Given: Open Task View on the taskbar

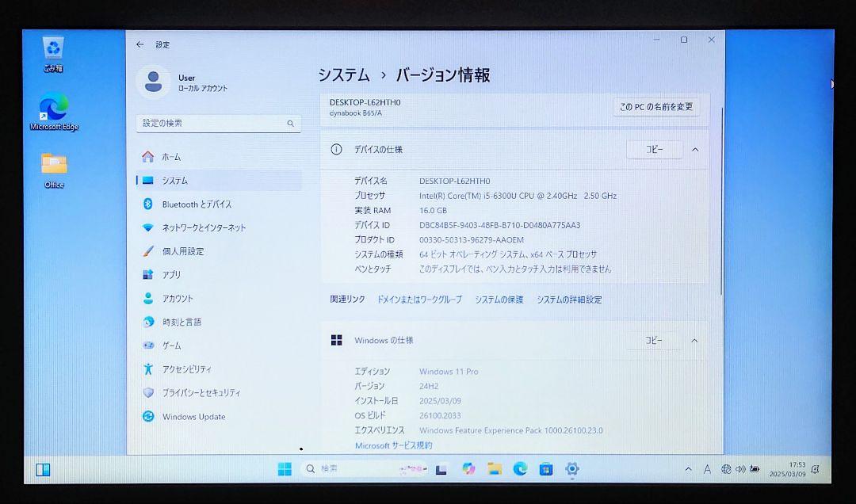Looking at the screenshot, I should (441, 469).
